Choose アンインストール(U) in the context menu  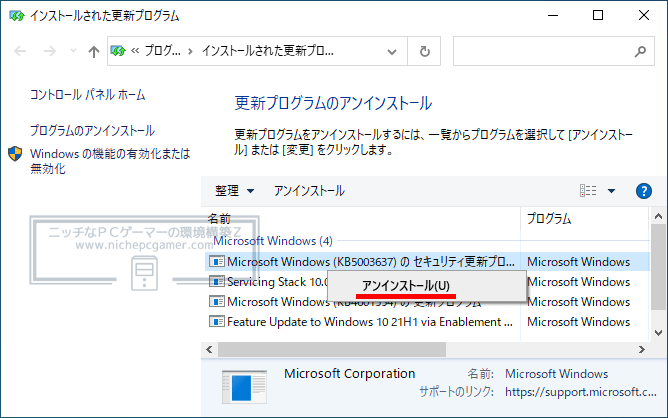[x=426, y=286]
